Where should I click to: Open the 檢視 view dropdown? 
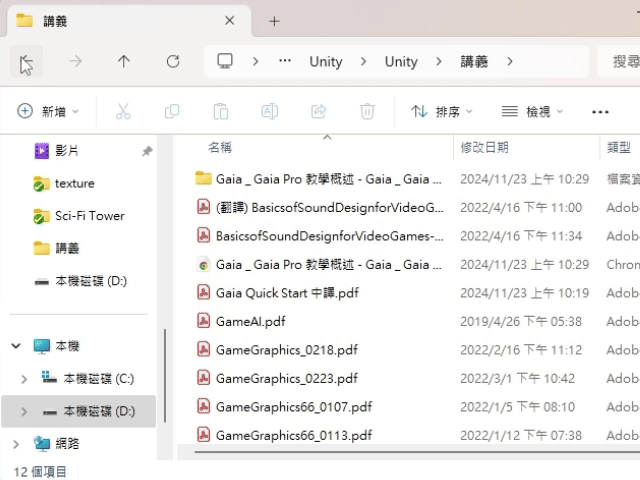(x=532, y=112)
